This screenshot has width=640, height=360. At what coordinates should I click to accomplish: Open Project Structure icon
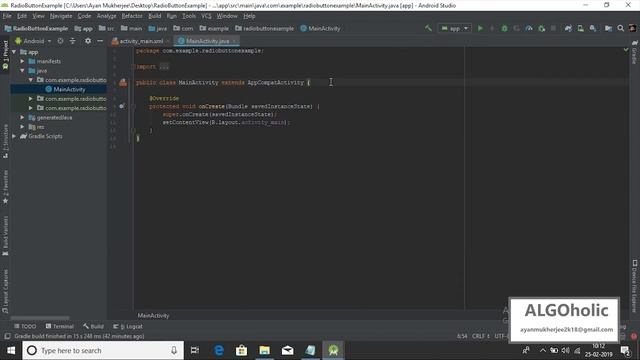[608, 28]
